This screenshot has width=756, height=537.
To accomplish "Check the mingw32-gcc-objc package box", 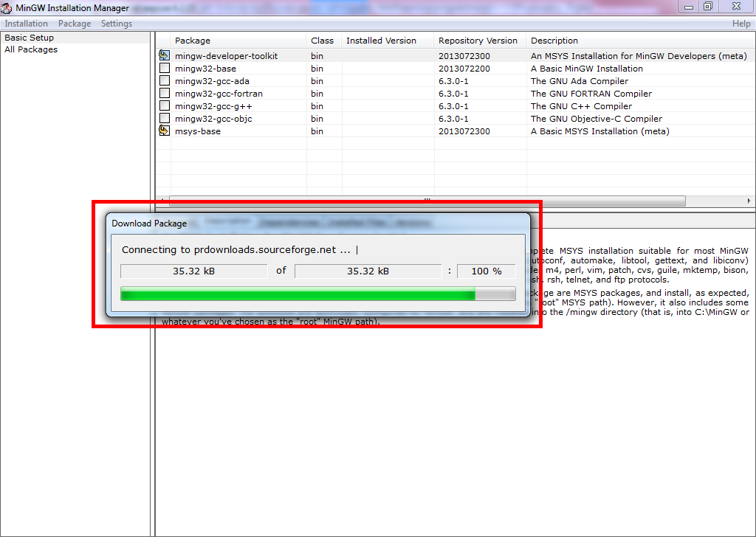I will (164, 119).
